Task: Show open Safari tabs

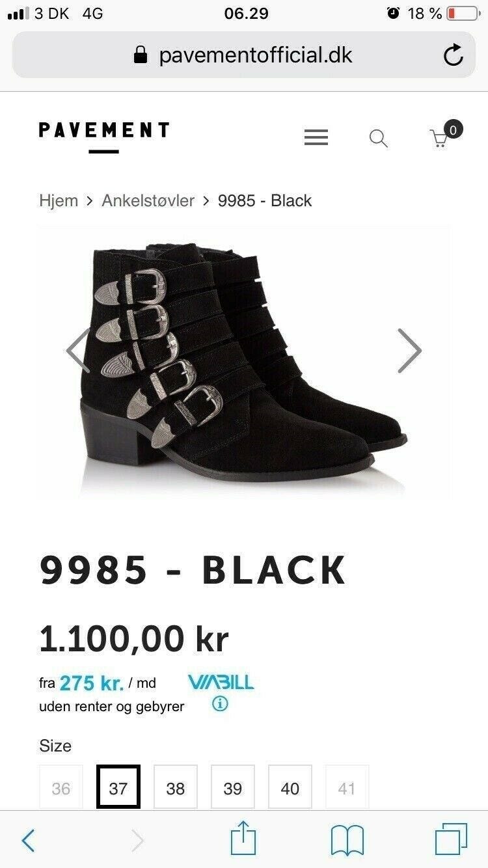Action: point(451,839)
